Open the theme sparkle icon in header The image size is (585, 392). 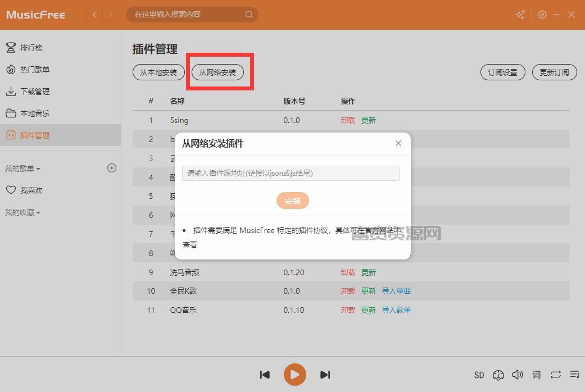[520, 15]
